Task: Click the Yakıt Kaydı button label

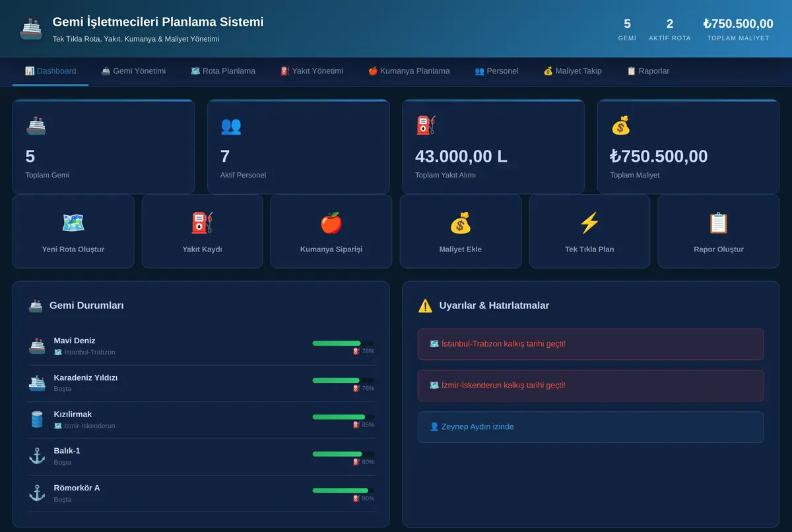Action: coord(202,249)
